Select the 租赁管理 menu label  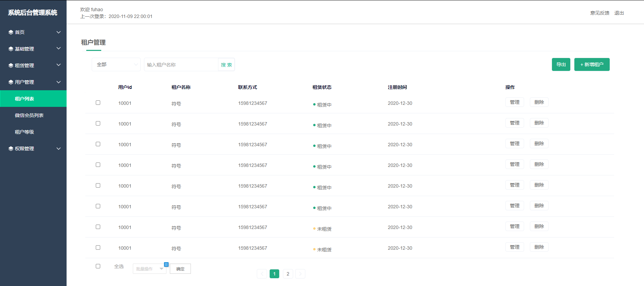tap(24, 65)
